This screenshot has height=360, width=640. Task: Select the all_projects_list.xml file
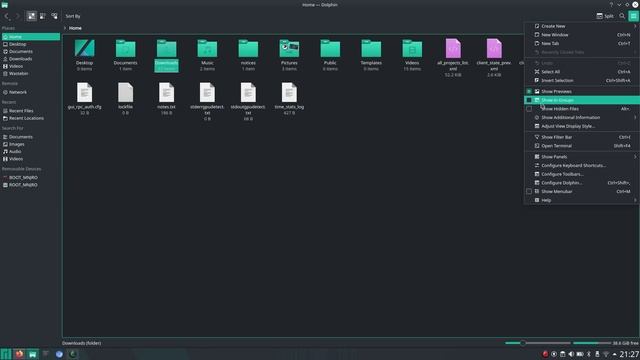[453, 49]
